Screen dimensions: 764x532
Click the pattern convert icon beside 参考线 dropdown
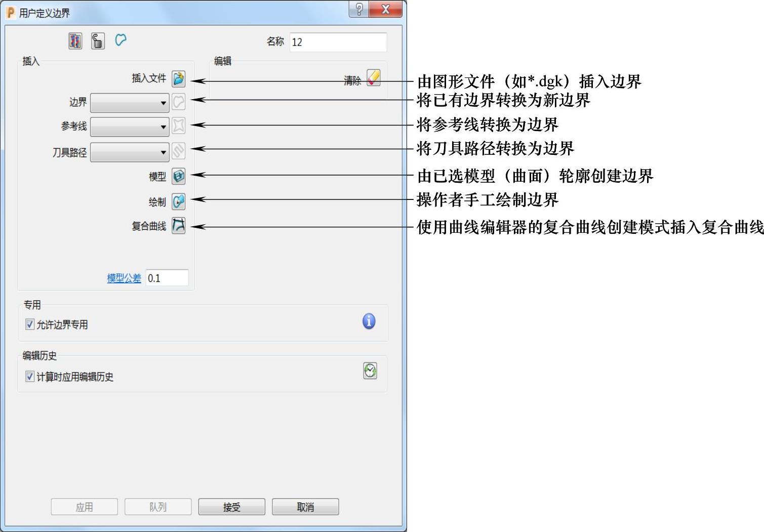click(179, 126)
